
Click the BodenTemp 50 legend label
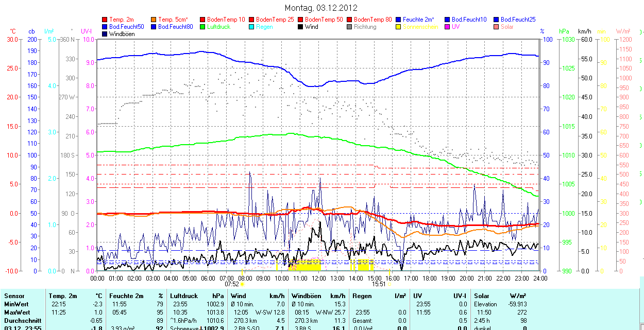(324, 20)
